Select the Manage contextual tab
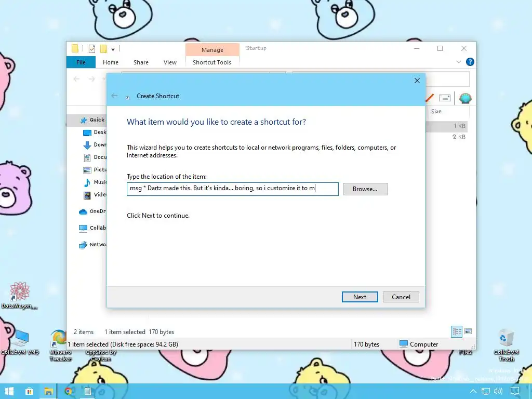 point(212,49)
